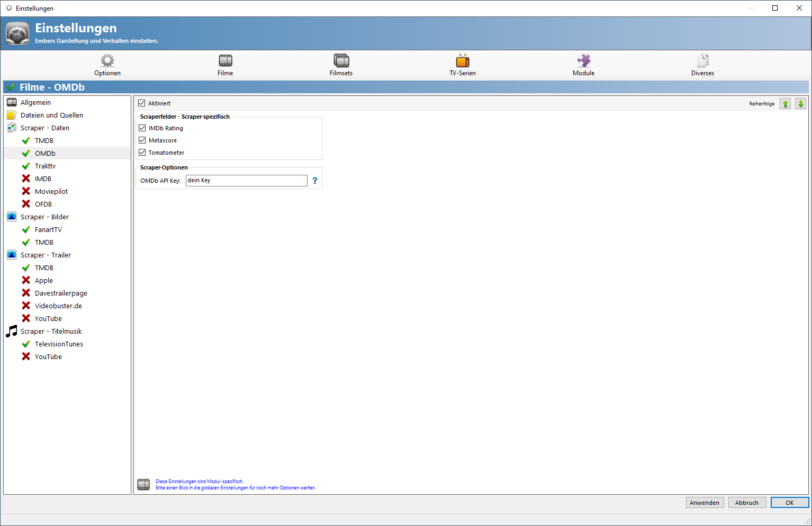Click the red X beside Moviepilot
The height and width of the screenshot is (526, 812).
[26, 191]
